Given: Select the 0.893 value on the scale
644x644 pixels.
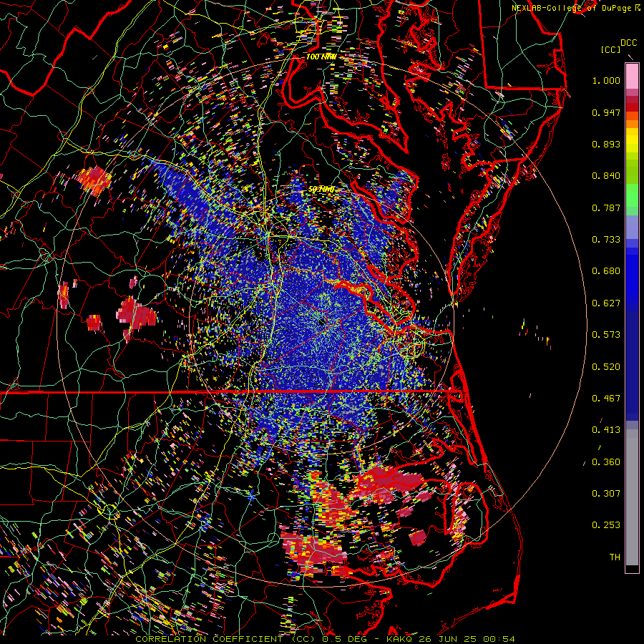Looking at the screenshot, I should [x=606, y=144].
